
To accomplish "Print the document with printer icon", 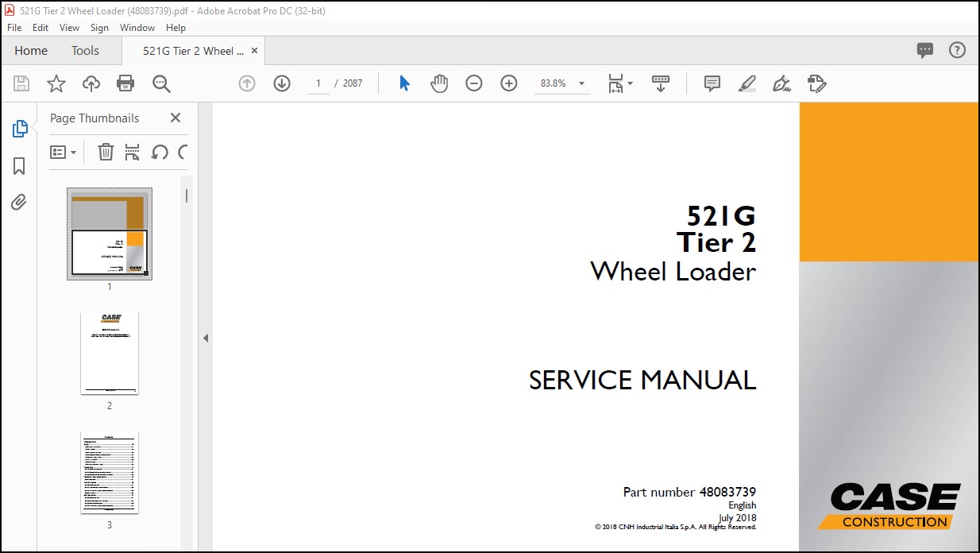I will coord(125,83).
